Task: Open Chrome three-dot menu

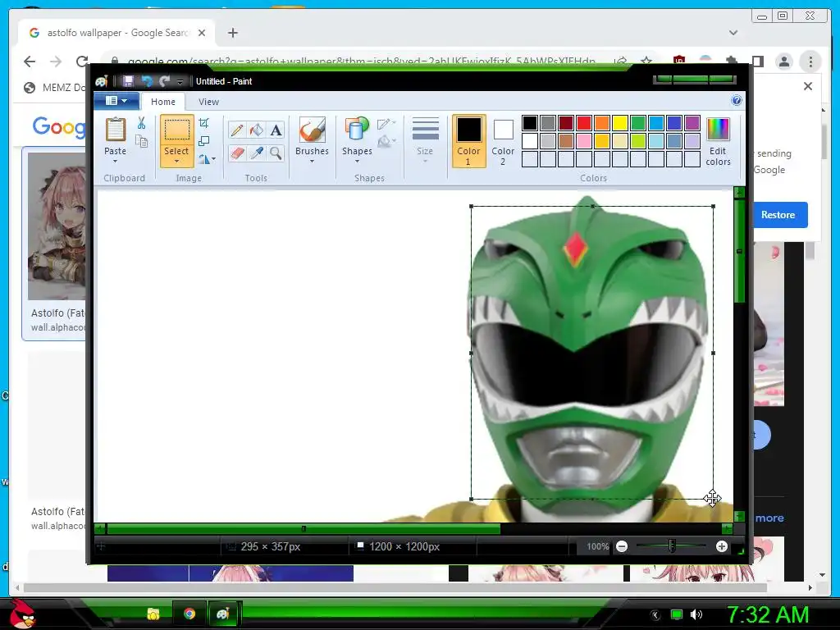Action: [x=810, y=62]
